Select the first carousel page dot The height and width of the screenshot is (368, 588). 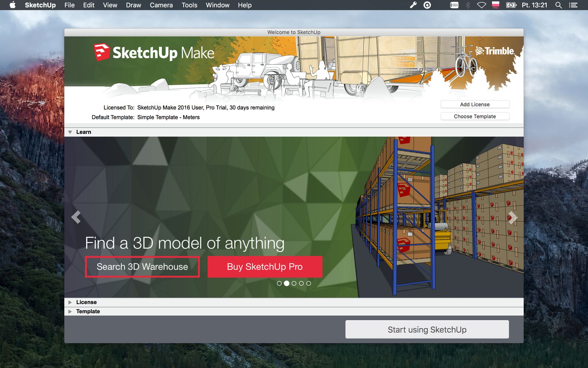pyautogui.click(x=279, y=283)
